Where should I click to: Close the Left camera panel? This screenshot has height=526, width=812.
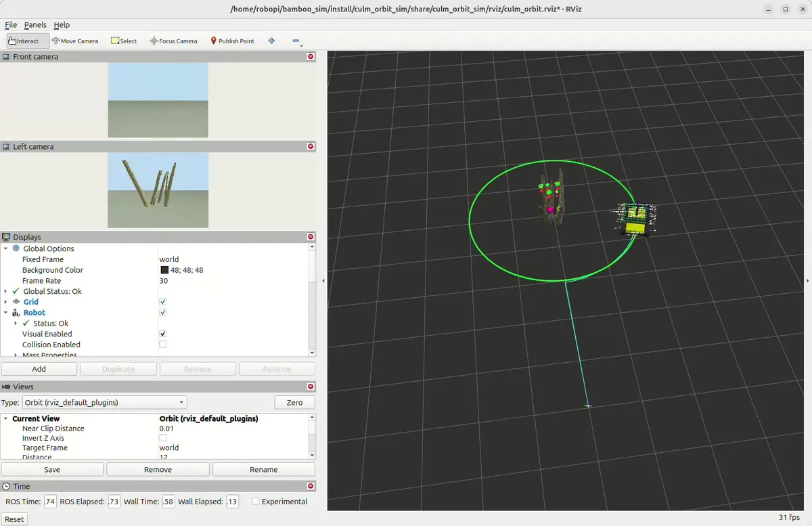click(x=311, y=146)
